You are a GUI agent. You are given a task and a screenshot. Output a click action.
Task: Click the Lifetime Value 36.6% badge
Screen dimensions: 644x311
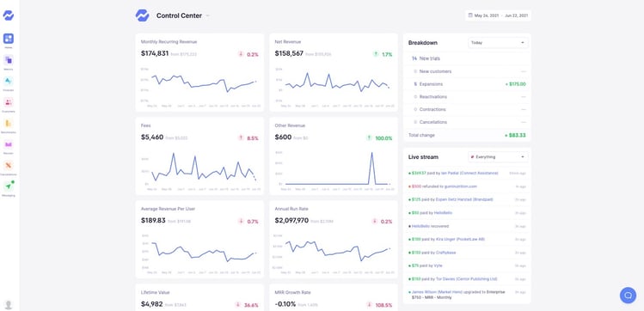[247, 305]
